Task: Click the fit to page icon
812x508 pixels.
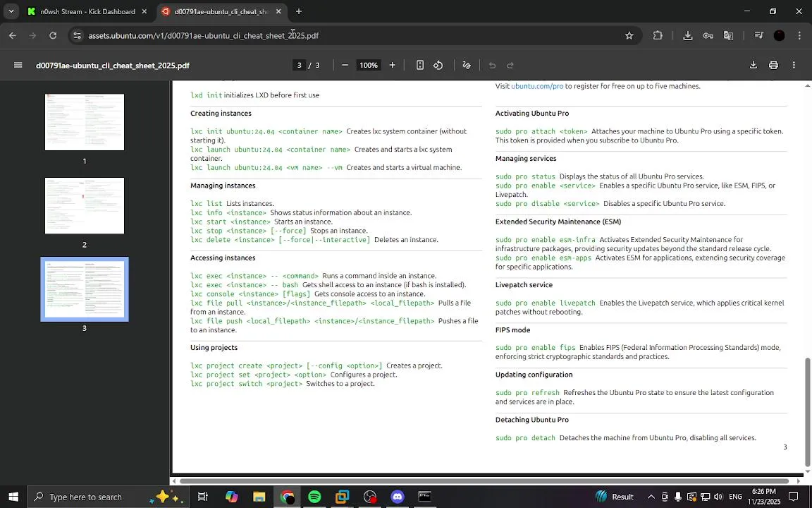Action: coord(420,66)
